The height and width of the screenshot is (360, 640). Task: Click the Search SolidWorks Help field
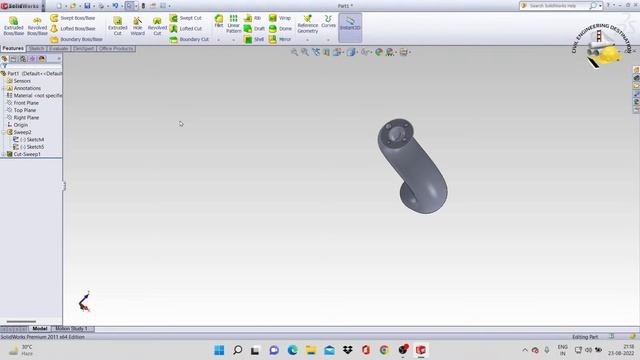pyautogui.click(x=558, y=6)
